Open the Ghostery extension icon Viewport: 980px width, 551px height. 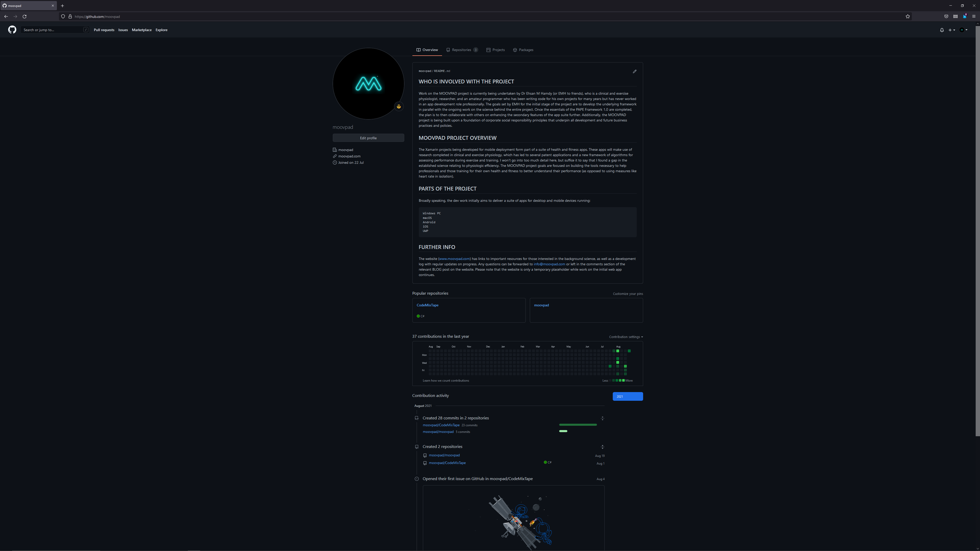(964, 16)
